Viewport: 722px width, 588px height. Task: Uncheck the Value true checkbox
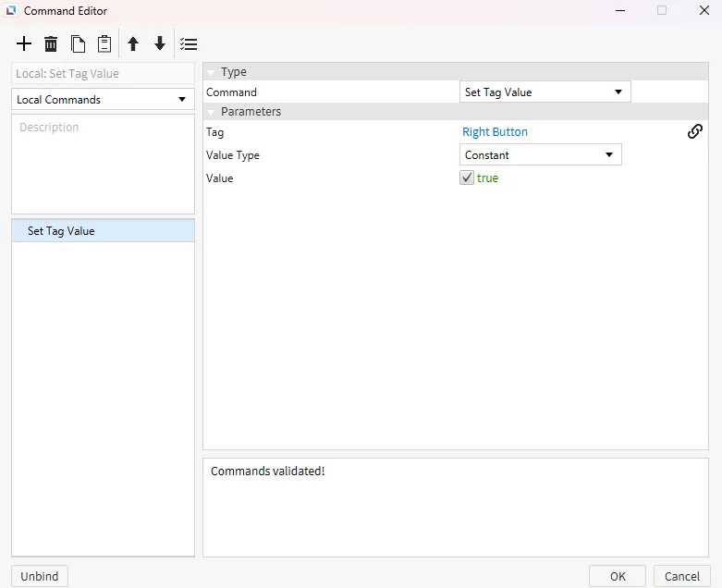tap(467, 178)
